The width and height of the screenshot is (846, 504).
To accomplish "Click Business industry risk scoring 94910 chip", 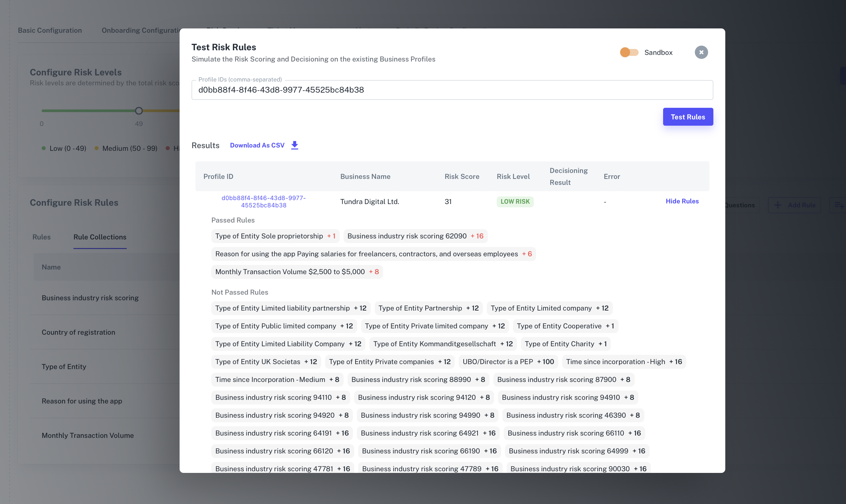I will tap(568, 398).
